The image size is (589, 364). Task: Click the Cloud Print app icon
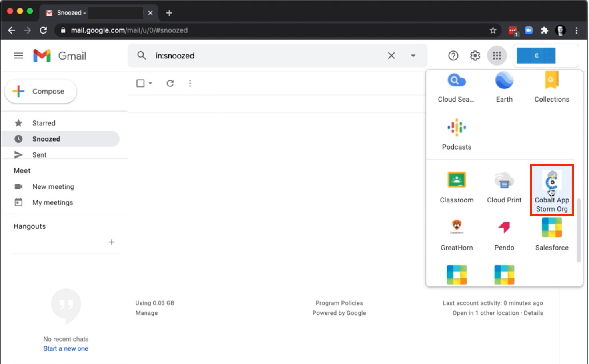point(504,187)
